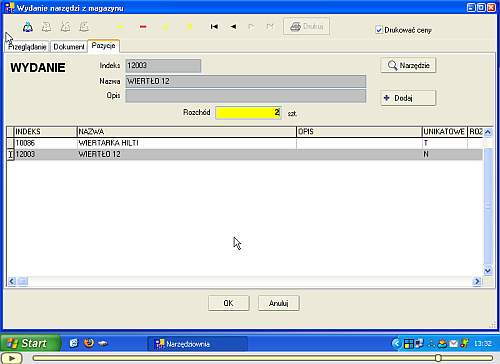Select the WIERTARKA HILTI cell
500x364 pixels.
click(x=187, y=143)
